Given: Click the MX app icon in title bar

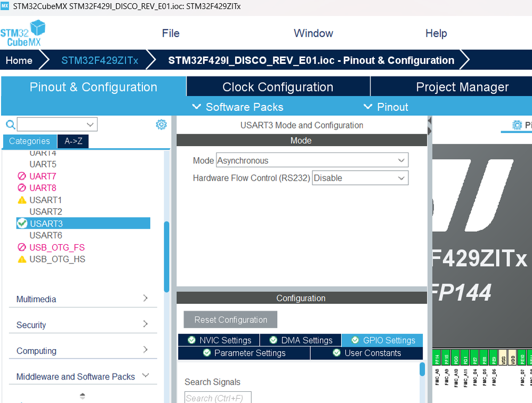Looking at the screenshot, I should pyautogui.click(x=5, y=6).
